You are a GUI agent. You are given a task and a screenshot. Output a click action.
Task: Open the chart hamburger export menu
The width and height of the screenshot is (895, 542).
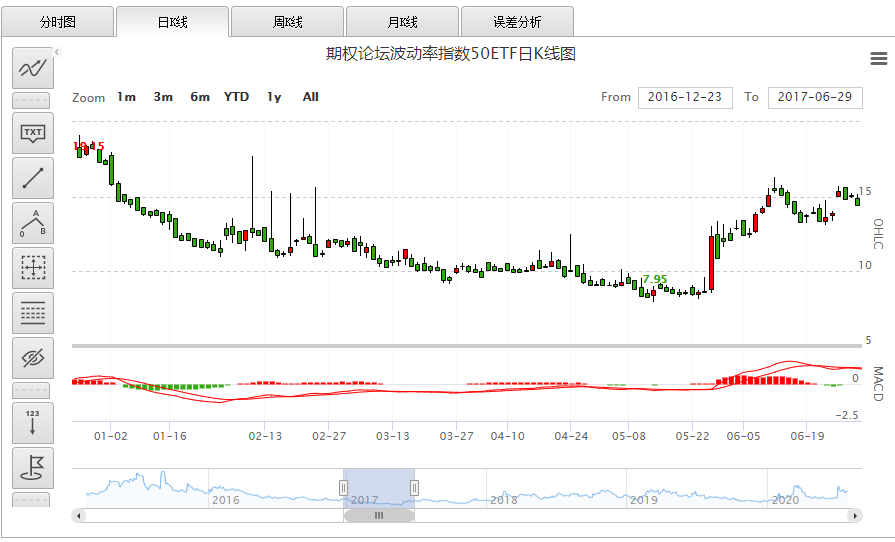point(879,58)
